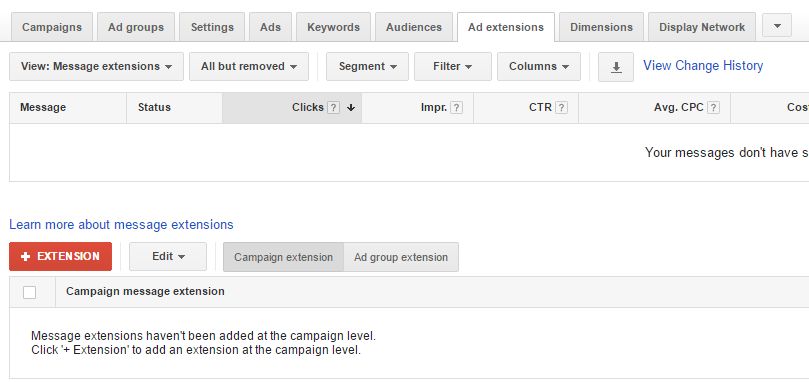Click the Clicks sort descending arrow
809x382 pixels.
click(x=351, y=108)
